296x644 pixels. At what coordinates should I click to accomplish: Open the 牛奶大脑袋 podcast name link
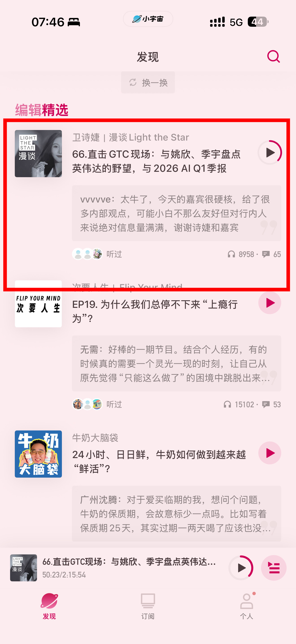[95, 438]
